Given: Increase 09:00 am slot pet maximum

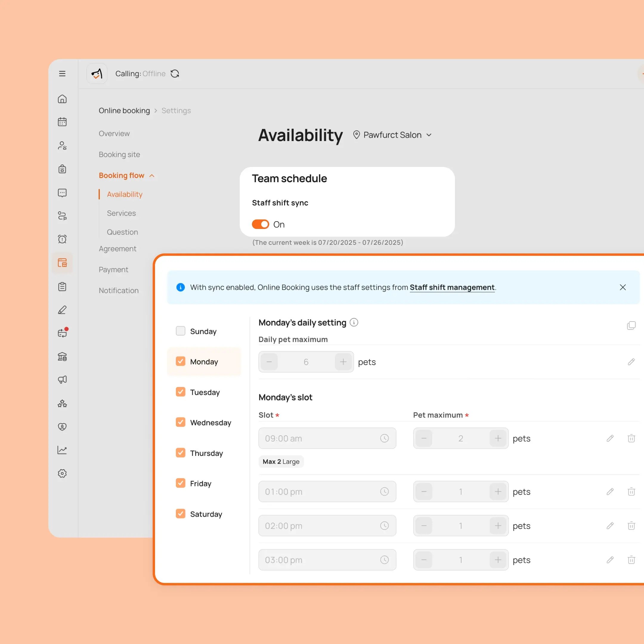Looking at the screenshot, I should (x=498, y=438).
